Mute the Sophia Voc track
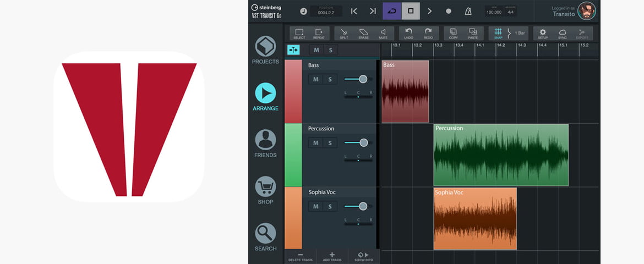The height and width of the screenshot is (264, 644). pyautogui.click(x=315, y=206)
